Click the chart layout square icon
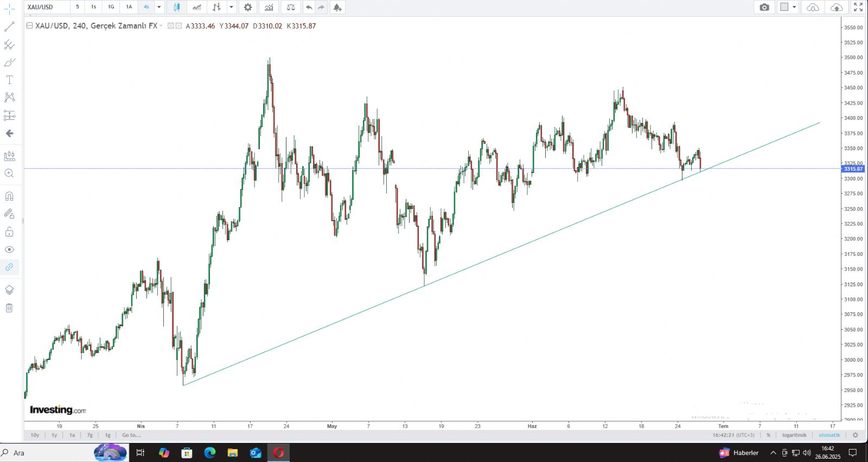Image resolution: width=868 pixels, height=462 pixels. point(784,7)
